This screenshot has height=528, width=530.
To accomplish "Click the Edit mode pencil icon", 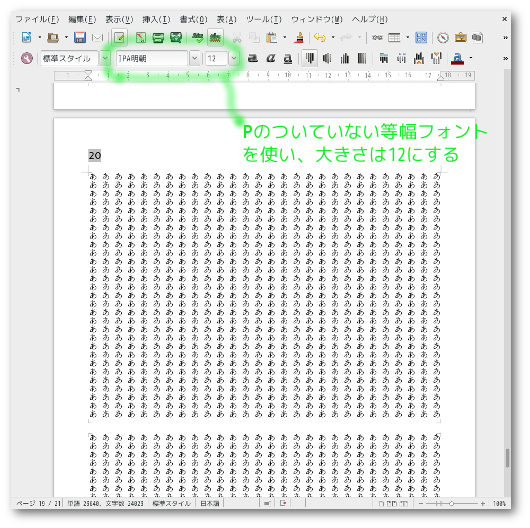I will 119,38.
